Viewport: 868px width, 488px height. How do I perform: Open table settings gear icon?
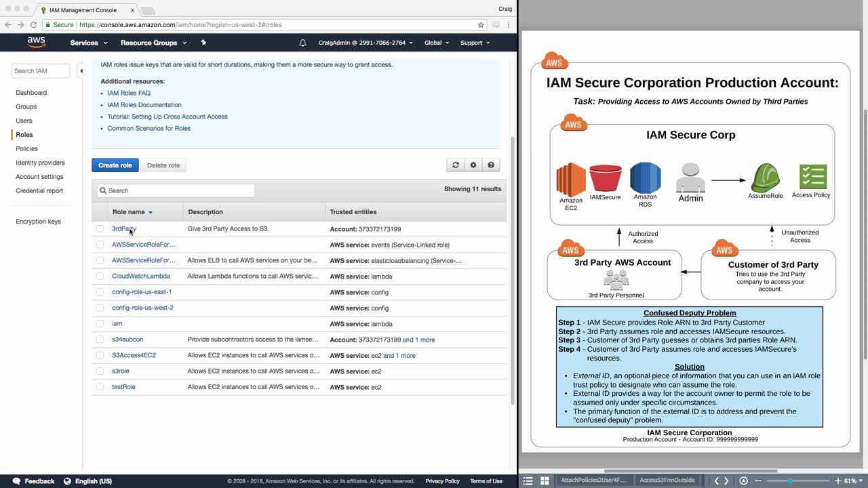pyautogui.click(x=473, y=165)
